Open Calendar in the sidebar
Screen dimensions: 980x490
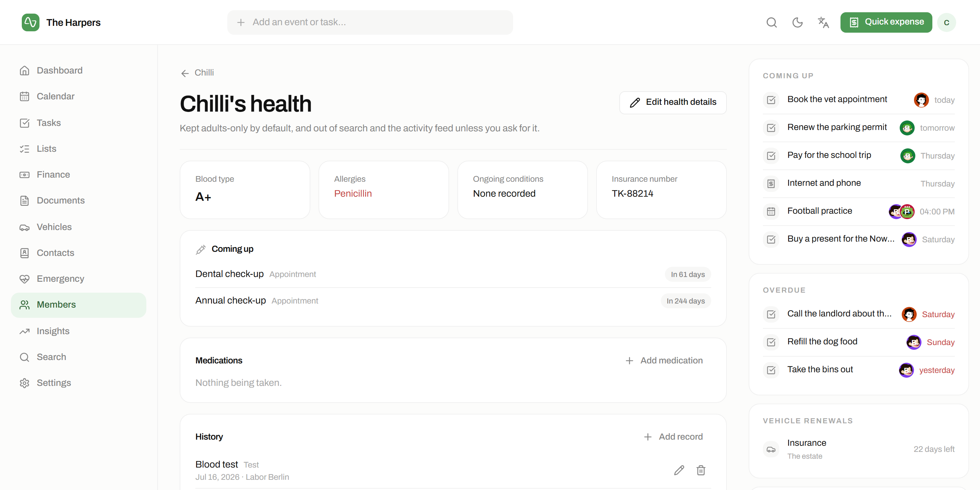[78, 96]
